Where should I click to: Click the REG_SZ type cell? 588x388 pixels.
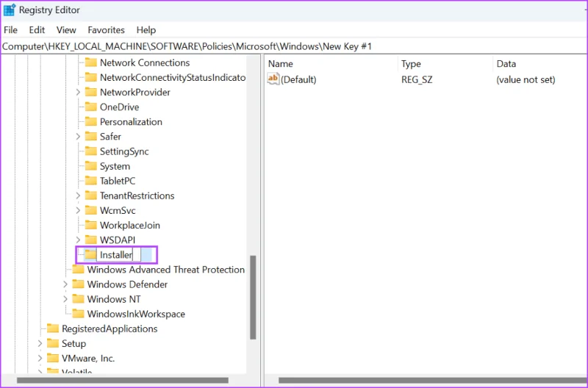(x=417, y=79)
